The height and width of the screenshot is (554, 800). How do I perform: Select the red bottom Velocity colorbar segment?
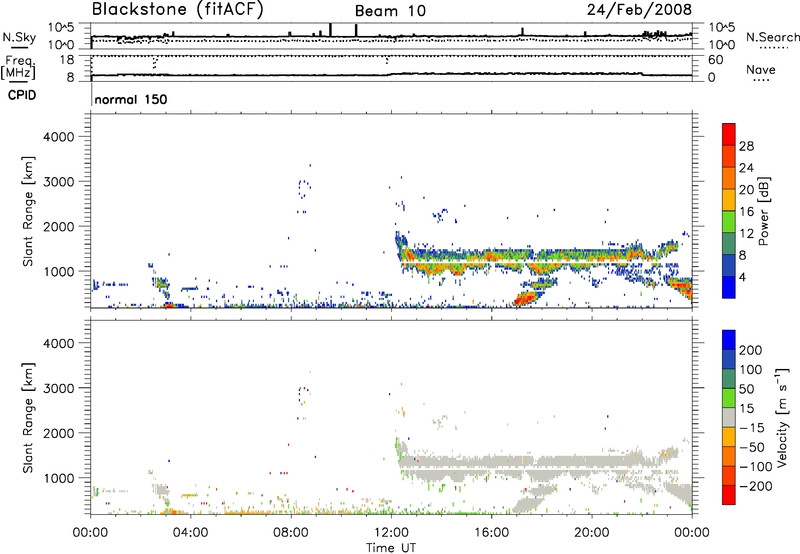click(x=729, y=495)
